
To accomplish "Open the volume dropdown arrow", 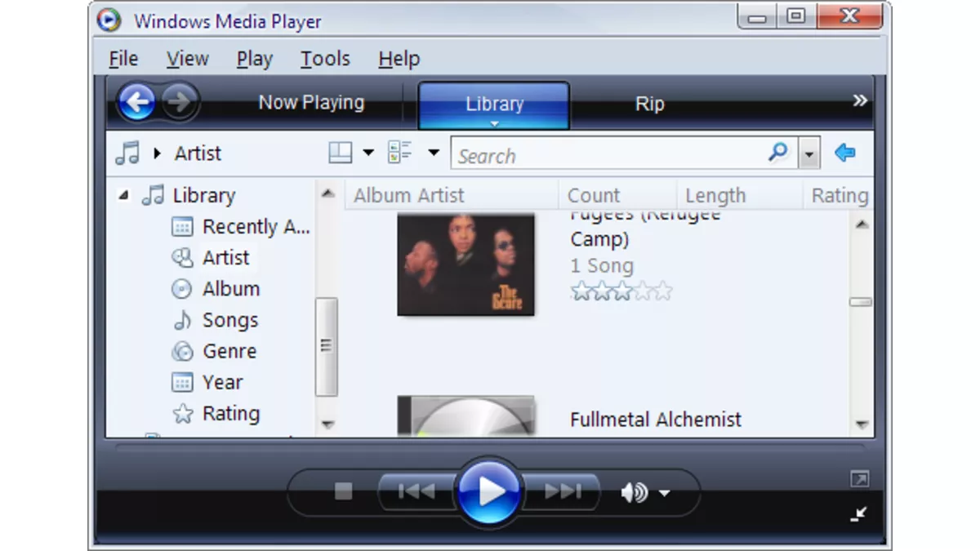I will pos(664,492).
